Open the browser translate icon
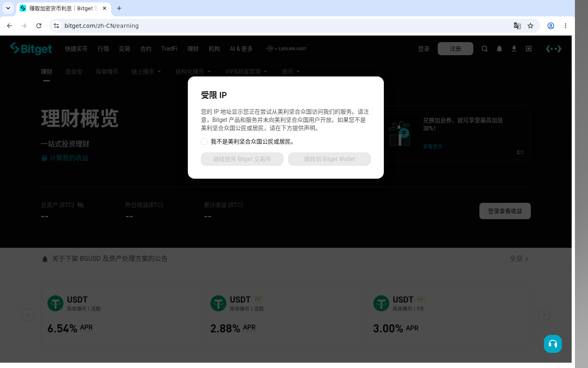Viewport: 588px width, 368px height. (x=517, y=26)
